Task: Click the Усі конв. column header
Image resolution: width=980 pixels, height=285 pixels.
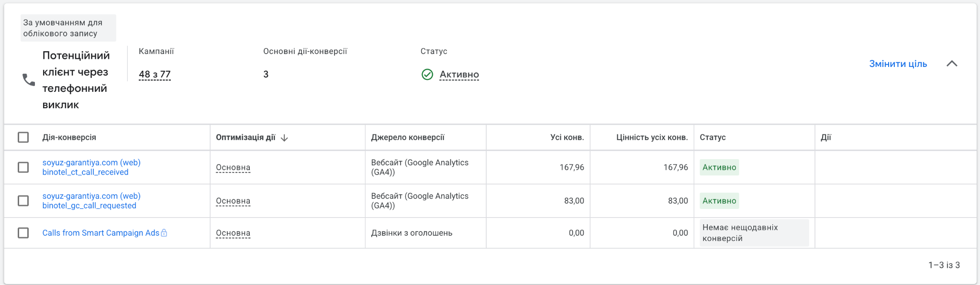Action: tap(567, 137)
